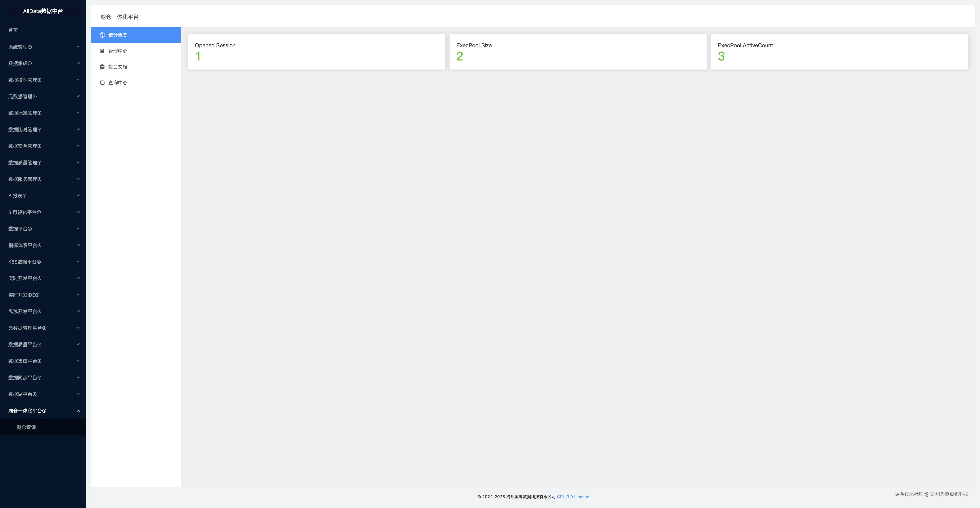Image resolution: width=980 pixels, height=508 pixels.
Task: Switch to the 查询中心 tab
Action: click(136, 83)
